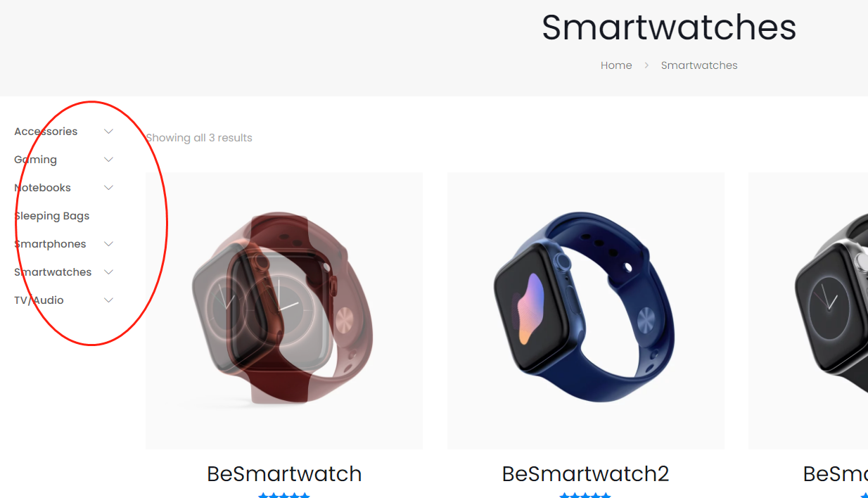Expand the Smartwatches category chevron

[108, 272]
